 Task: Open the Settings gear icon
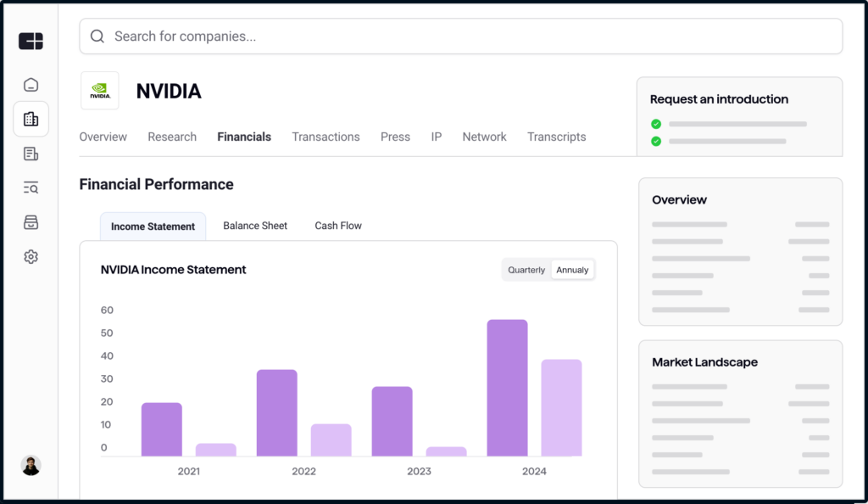click(31, 256)
